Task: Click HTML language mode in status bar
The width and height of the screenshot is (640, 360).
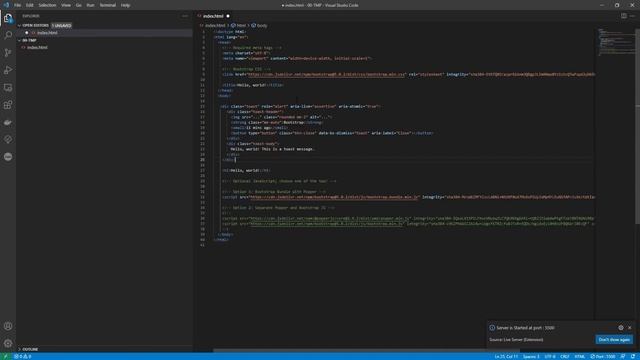Action: coord(580,356)
